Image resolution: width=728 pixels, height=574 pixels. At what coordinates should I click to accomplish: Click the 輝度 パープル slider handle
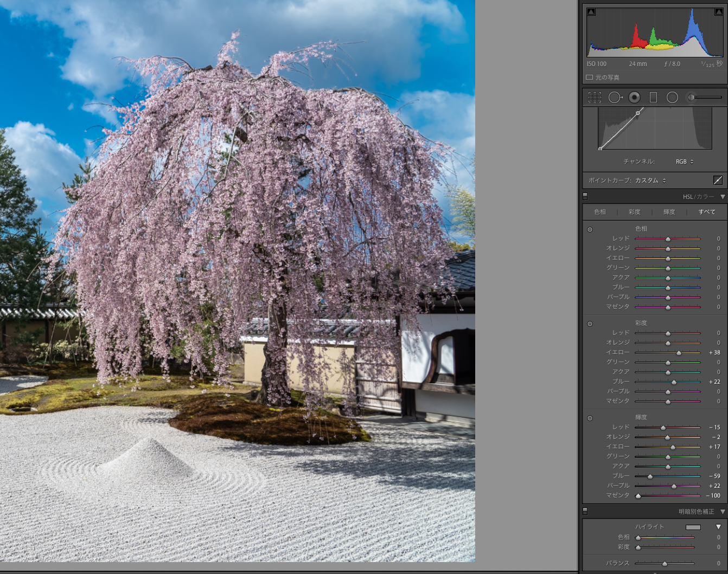click(x=674, y=486)
